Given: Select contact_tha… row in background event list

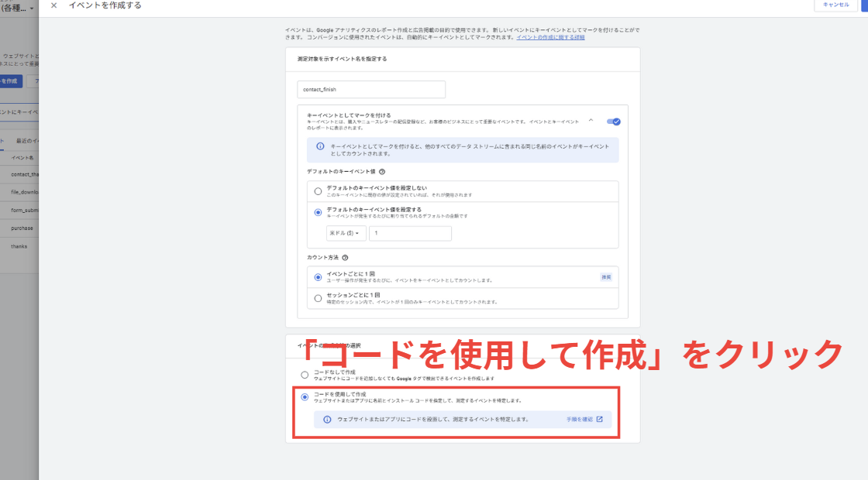Looking at the screenshot, I should click(19, 175).
